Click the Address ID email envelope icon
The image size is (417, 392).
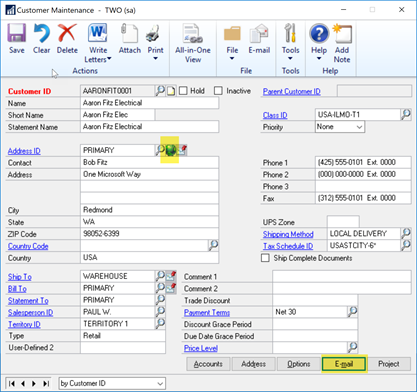[182, 150]
